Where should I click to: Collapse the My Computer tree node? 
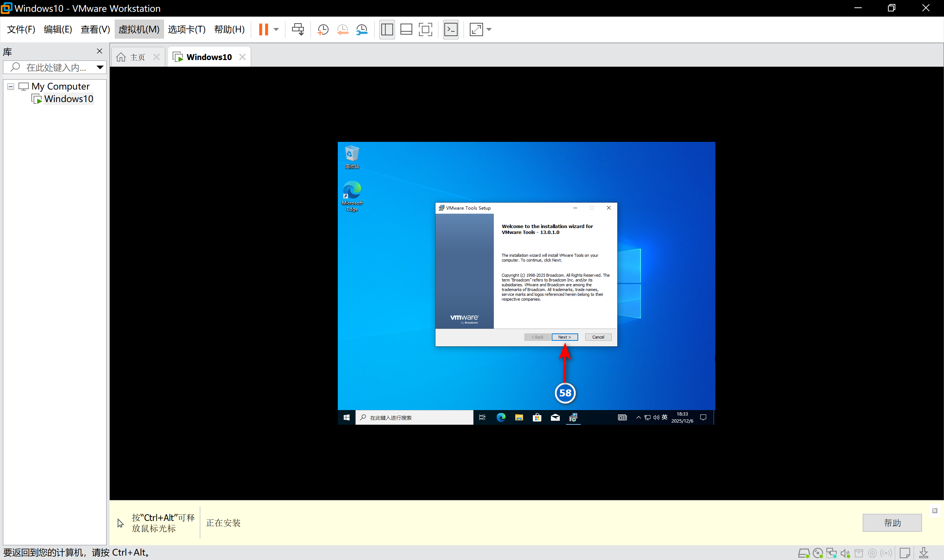tap(11, 87)
